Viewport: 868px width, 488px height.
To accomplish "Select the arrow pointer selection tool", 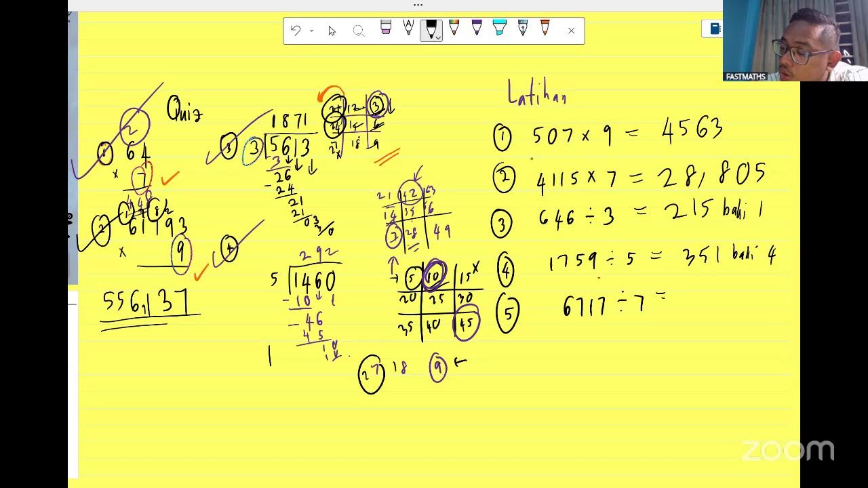I will coord(332,30).
